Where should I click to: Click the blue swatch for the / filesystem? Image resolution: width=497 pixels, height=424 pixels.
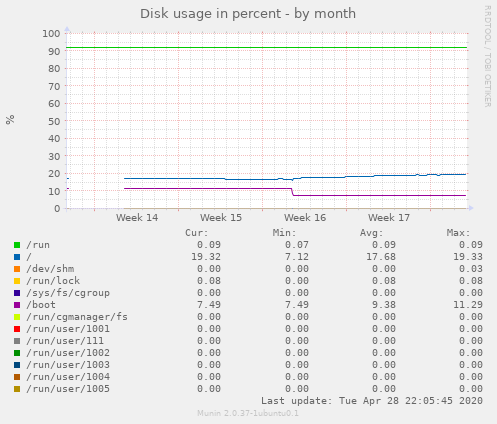coord(17,257)
